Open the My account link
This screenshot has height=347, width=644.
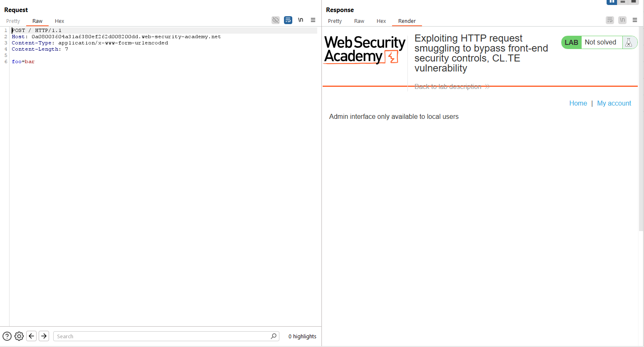pyautogui.click(x=614, y=103)
